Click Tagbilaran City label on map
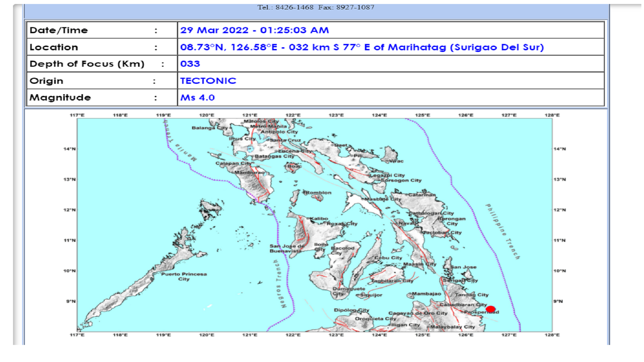This screenshot has height=362, width=644. pyautogui.click(x=392, y=281)
